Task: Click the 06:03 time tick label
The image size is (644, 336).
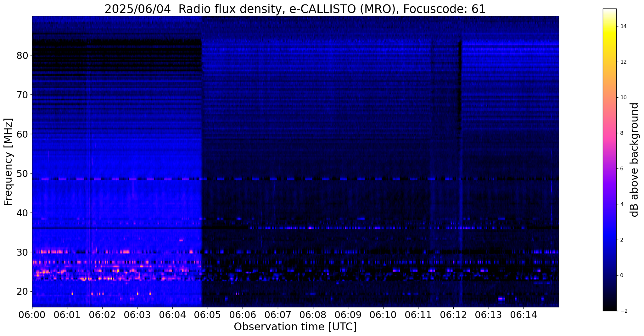Action: coord(137,315)
